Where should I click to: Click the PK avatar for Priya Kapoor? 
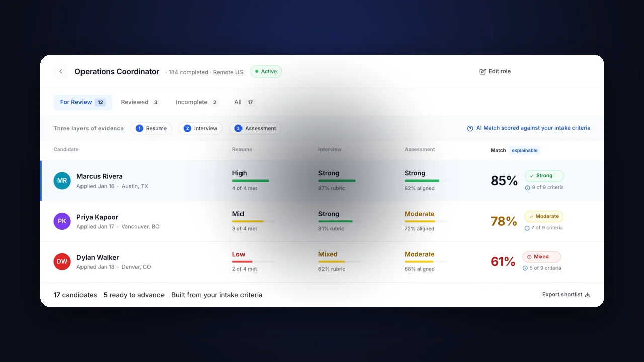pyautogui.click(x=62, y=221)
